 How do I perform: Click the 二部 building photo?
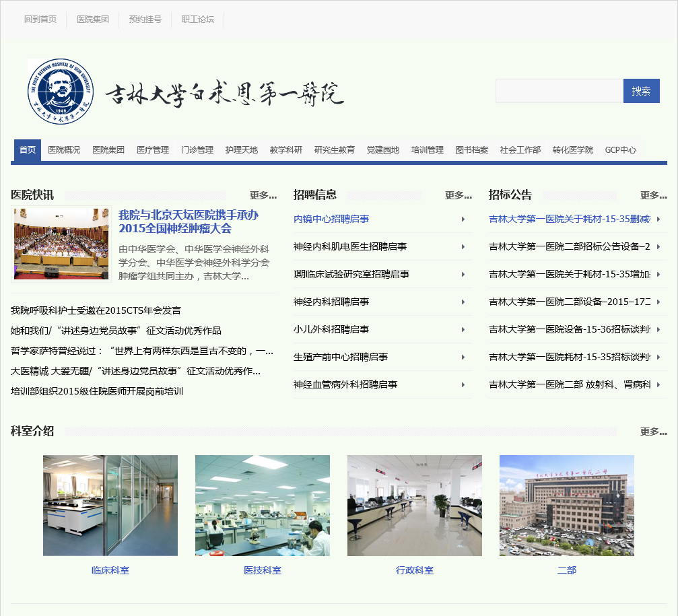(567, 506)
